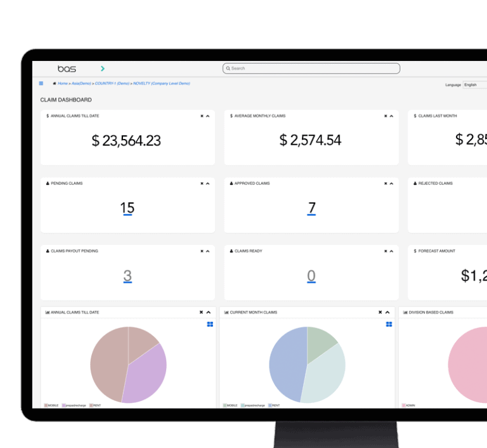Screen dimensions: 487x448
Task: Close the Average Monthly Claims card
Action: (x=386, y=116)
